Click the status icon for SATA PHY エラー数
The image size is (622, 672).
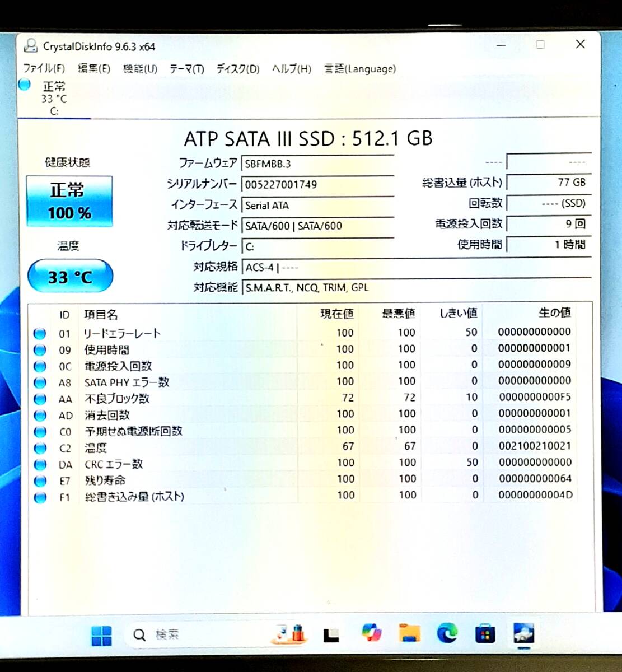tap(40, 382)
